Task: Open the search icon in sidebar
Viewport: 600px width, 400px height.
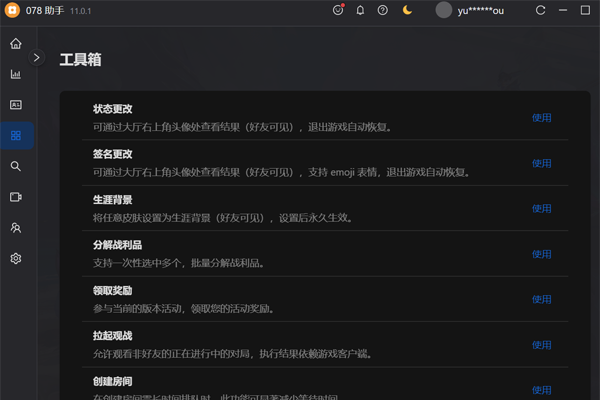Action: coord(16,166)
